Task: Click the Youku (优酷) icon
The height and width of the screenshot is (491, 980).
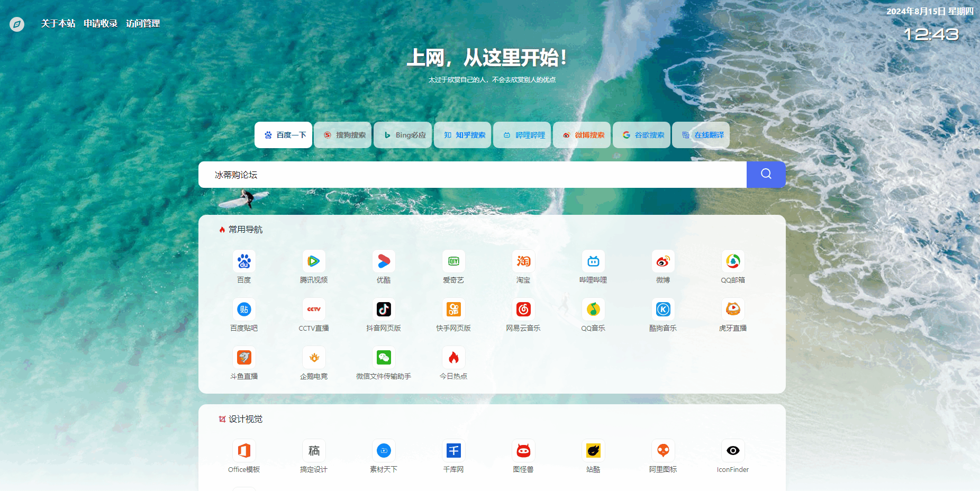Action: coord(384,261)
